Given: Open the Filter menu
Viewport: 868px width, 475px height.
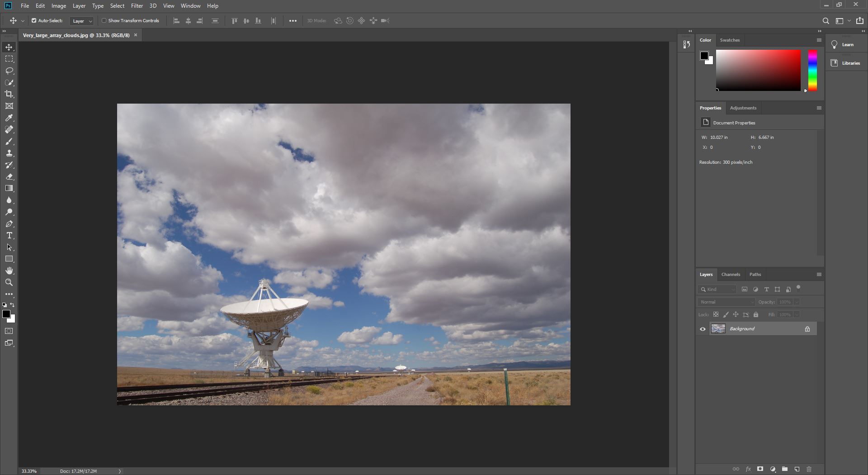Looking at the screenshot, I should click(137, 6).
